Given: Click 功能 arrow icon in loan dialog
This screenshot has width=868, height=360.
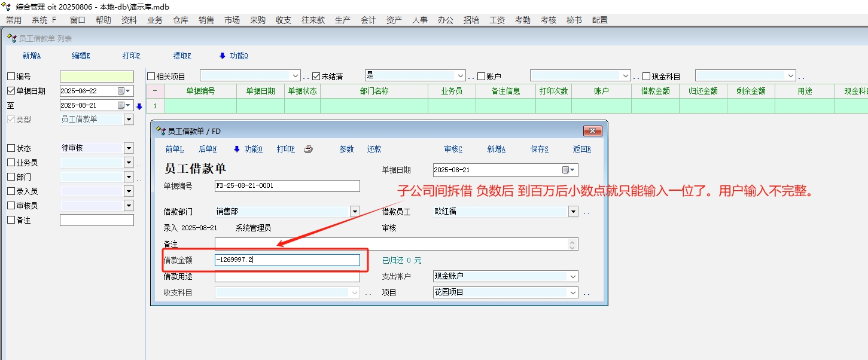Looking at the screenshot, I should click(236, 150).
